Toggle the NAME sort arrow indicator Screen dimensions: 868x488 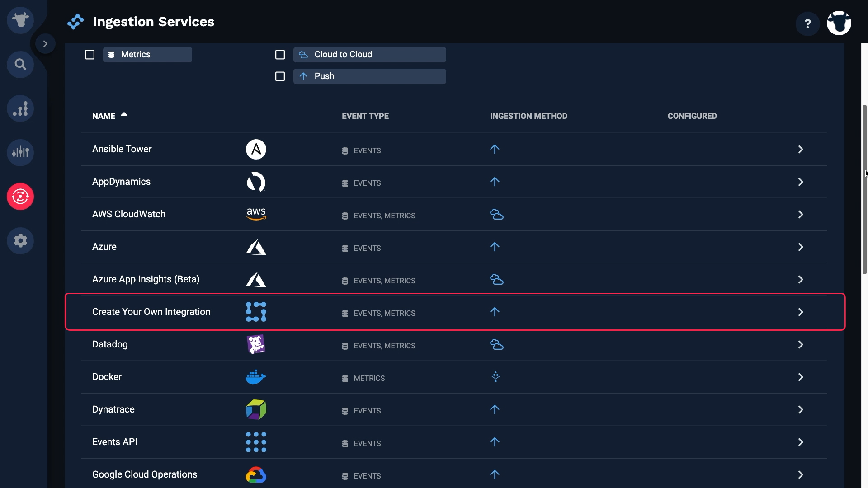pyautogui.click(x=124, y=115)
